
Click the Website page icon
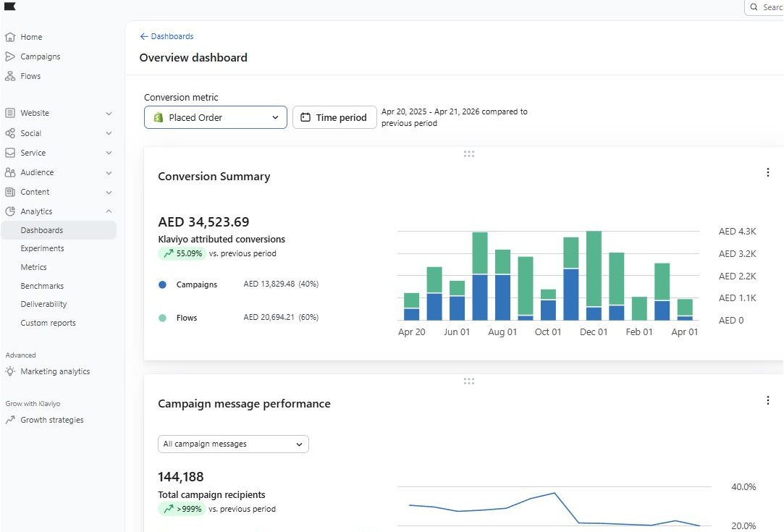(x=10, y=113)
